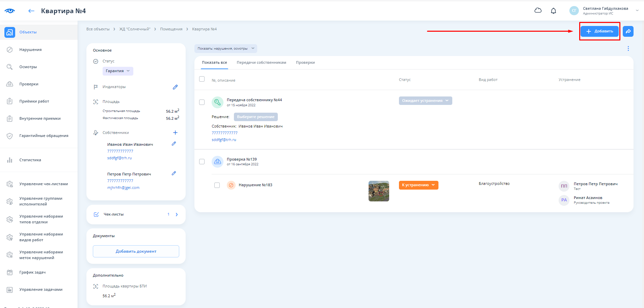Screen dimensions: 644x308
Task: Tick the select-all checkbox in the table header
Action: point(202,79)
